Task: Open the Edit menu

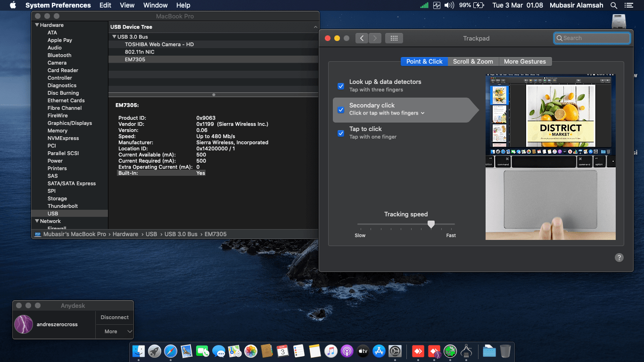Action: (x=105, y=5)
